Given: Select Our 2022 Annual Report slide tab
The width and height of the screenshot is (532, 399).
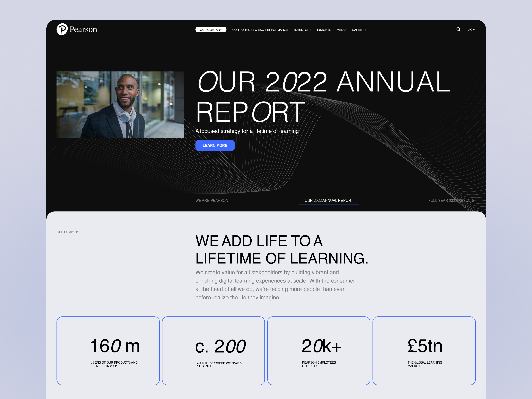Looking at the screenshot, I should tap(329, 201).
